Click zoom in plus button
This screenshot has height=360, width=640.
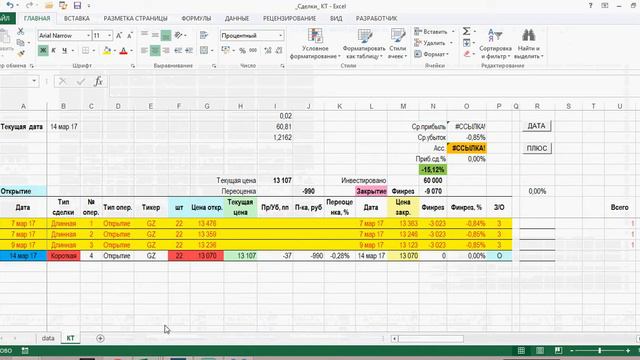tap(628, 351)
